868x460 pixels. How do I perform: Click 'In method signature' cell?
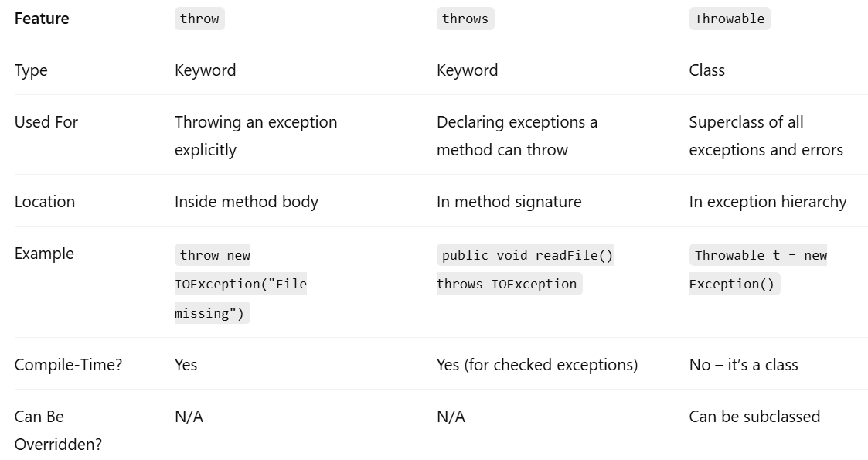click(509, 202)
